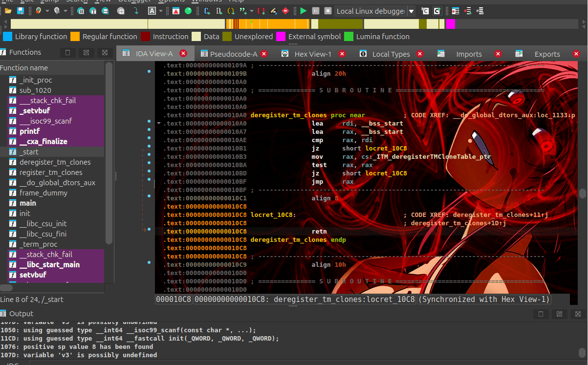588x365 pixels.
Task: Click the green circle toolbar icon
Action: coord(188,11)
